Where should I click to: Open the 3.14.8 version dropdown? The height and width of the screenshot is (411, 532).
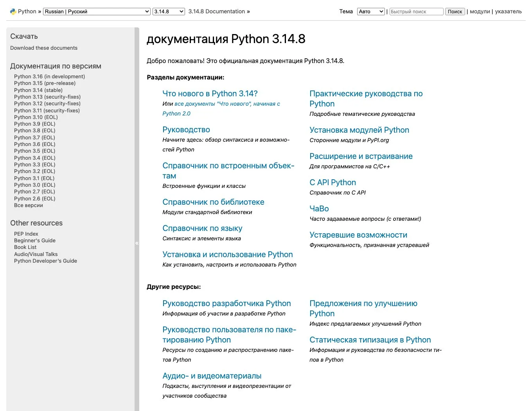[x=169, y=12]
